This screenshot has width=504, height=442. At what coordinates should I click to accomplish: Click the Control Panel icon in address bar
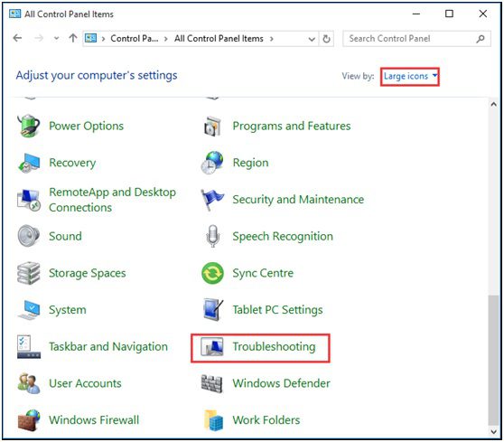(90, 39)
